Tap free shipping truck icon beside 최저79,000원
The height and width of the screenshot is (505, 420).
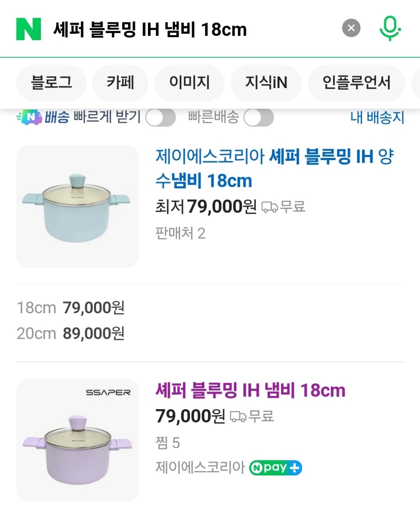[270, 207]
